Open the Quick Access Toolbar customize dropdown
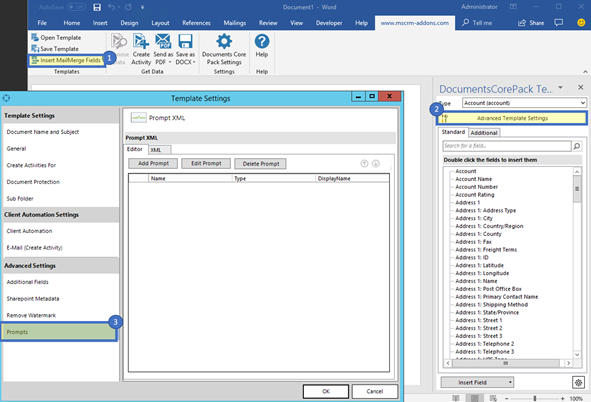Viewport: 591px width, 402px height. pyautogui.click(x=142, y=7)
